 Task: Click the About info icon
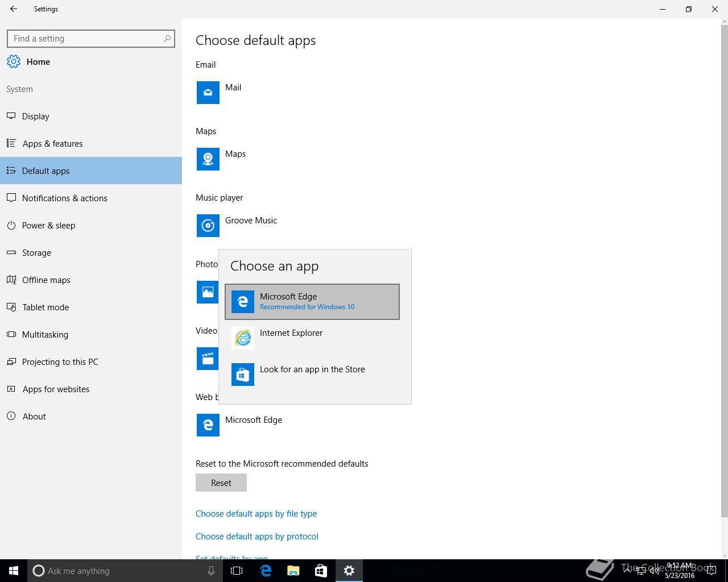[11, 416]
